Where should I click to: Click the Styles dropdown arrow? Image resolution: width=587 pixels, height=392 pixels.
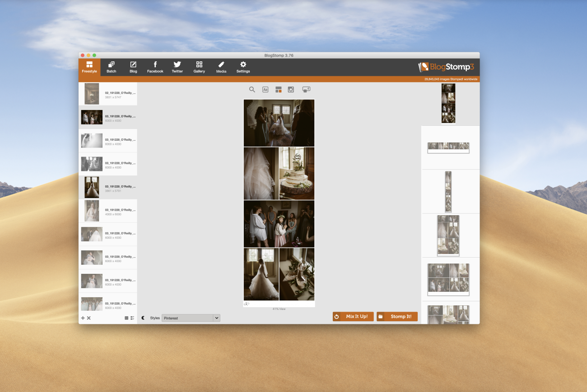(x=217, y=318)
